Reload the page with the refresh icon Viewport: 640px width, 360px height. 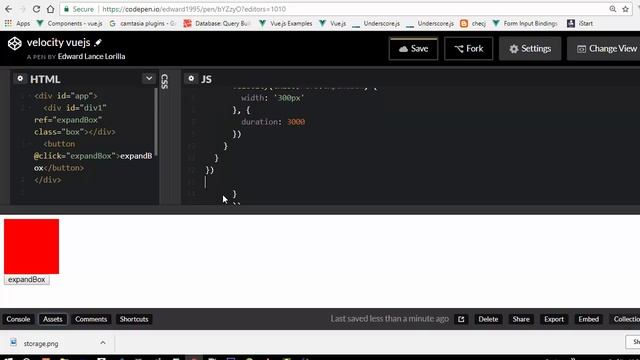(36, 9)
